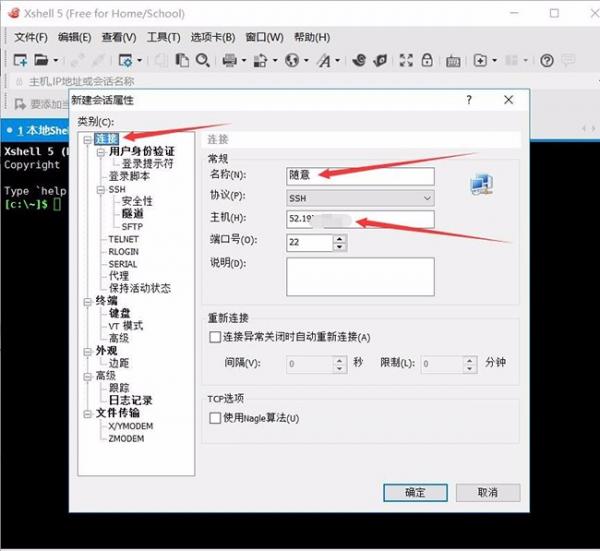Click the keyboard mapping toolbar icon

point(453,61)
